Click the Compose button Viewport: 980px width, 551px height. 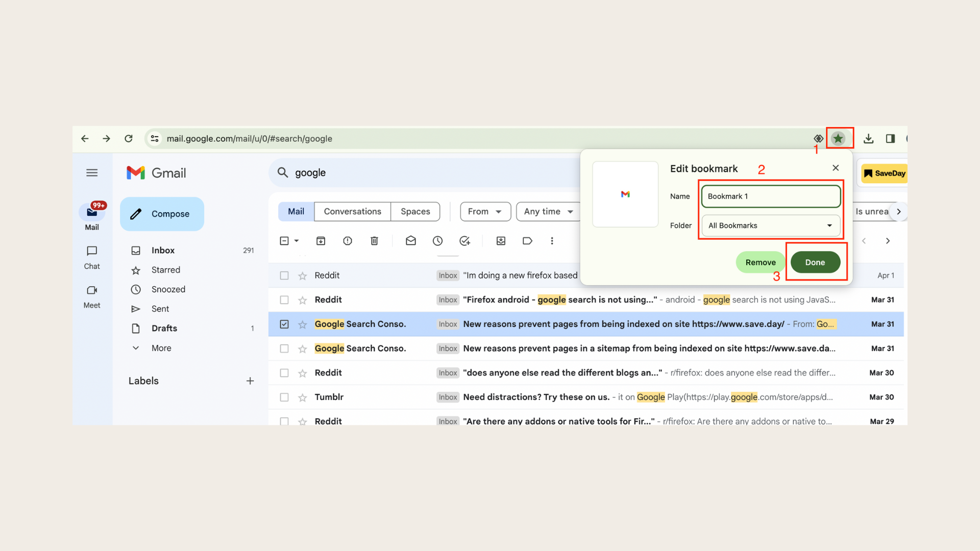click(x=162, y=214)
